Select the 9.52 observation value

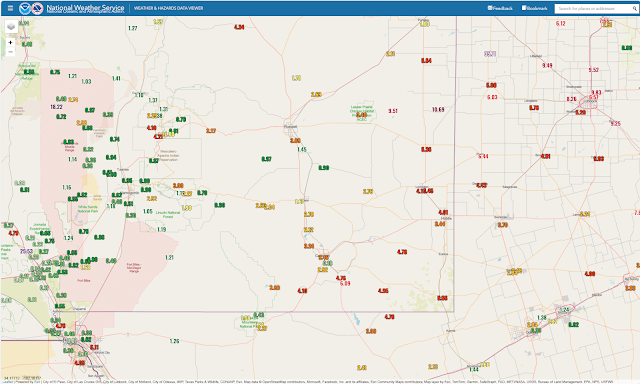coord(594,70)
